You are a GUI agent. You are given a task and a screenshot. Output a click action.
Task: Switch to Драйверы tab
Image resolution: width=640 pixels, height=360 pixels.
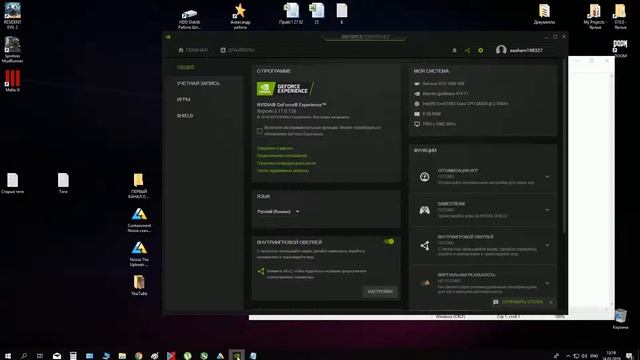237,50
